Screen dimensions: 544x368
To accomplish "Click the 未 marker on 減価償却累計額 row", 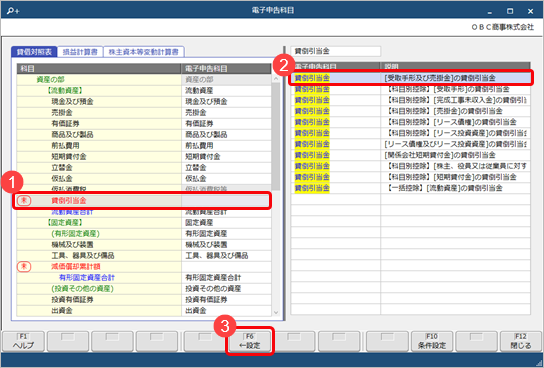I will click(24, 266).
